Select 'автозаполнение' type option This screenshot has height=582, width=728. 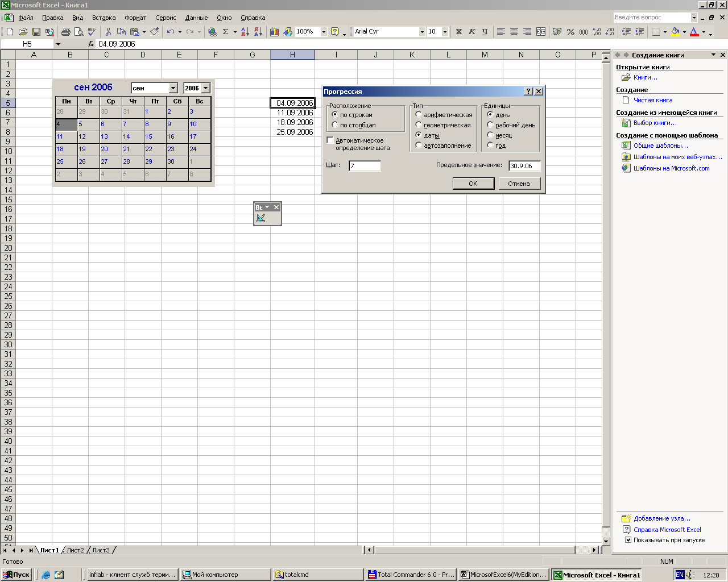[x=419, y=145]
